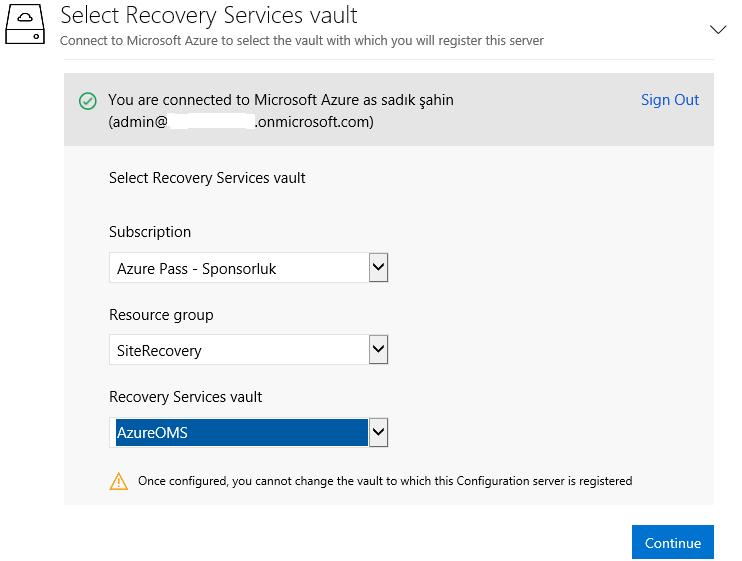
Task: Open the Resource group dropdown arrow
Action: pyautogui.click(x=378, y=350)
